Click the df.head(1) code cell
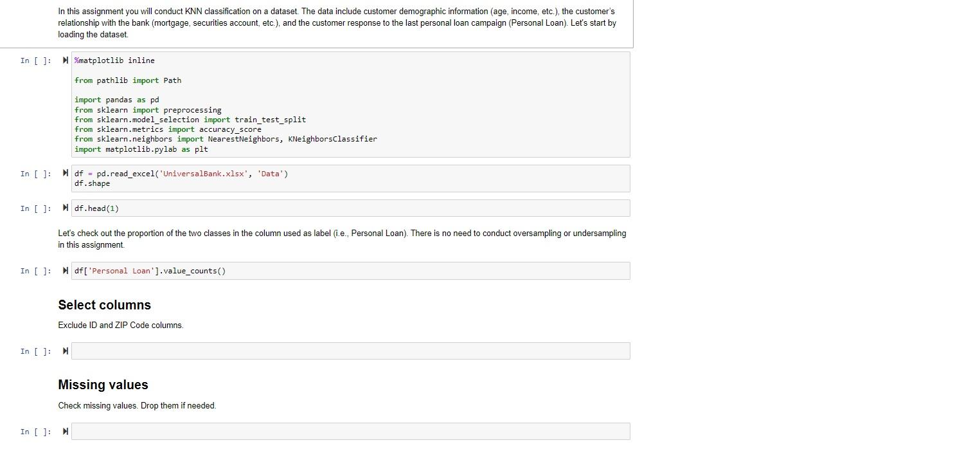980x449 pixels. (351, 208)
